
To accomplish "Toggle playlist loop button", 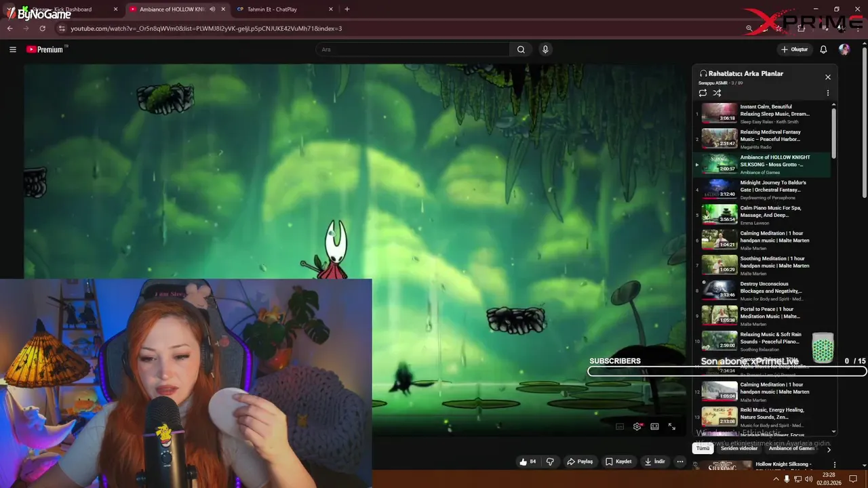I will click(703, 93).
